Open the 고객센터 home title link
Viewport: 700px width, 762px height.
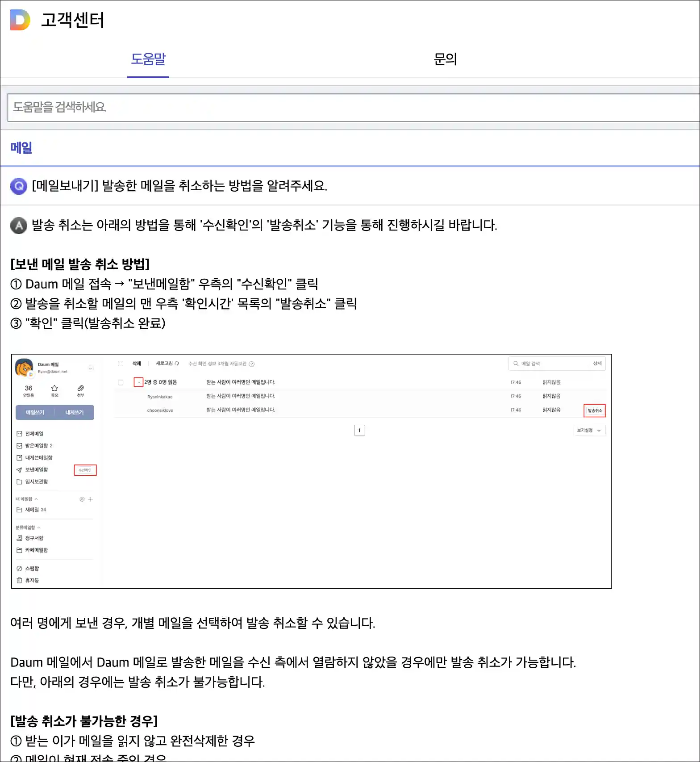pos(72,20)
